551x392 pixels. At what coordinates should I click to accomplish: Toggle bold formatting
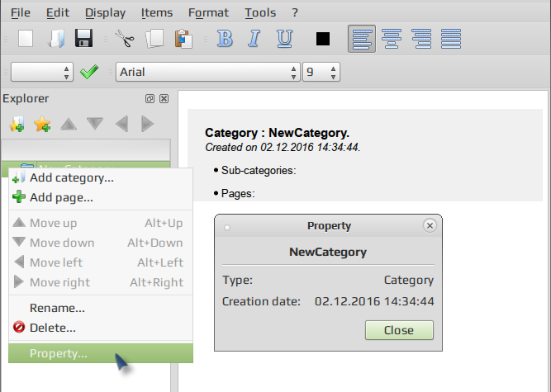(225, 38)
